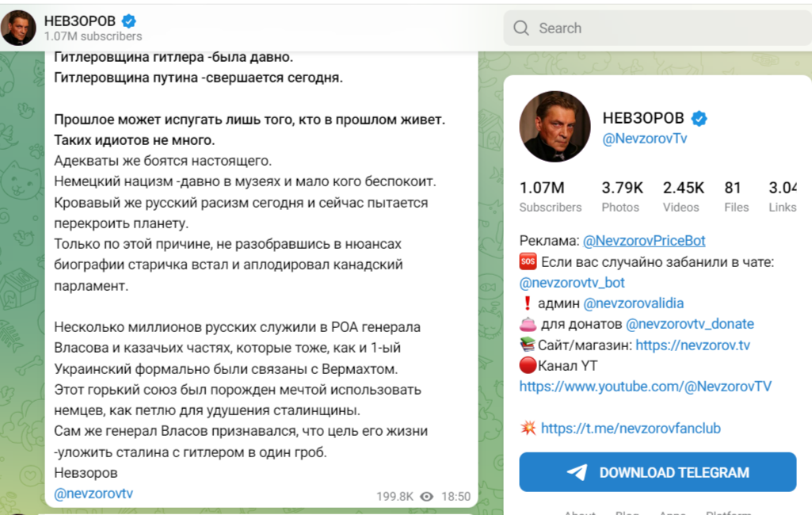Screen dimensions: 812x515
Task: Open the @NevzorovTv username link
Action: pyautogui.click(x=645, y=139)
